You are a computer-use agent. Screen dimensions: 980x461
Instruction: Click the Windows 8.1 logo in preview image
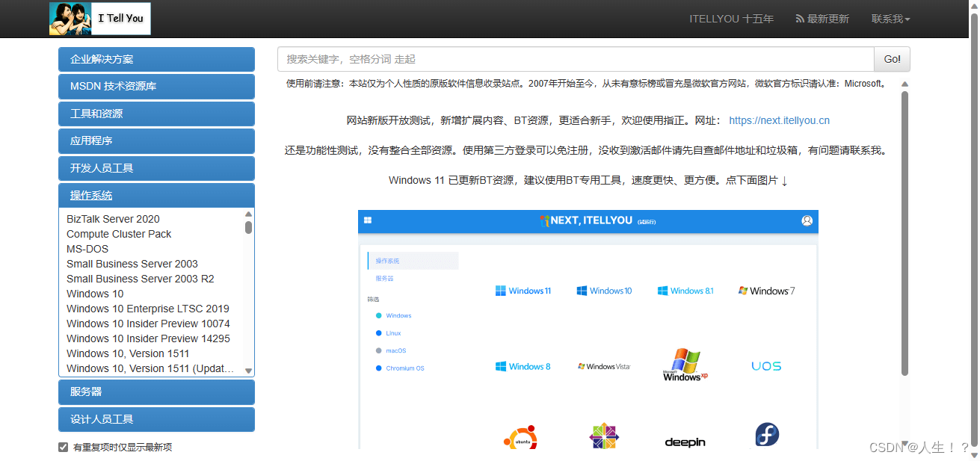(x=685, y=291)
